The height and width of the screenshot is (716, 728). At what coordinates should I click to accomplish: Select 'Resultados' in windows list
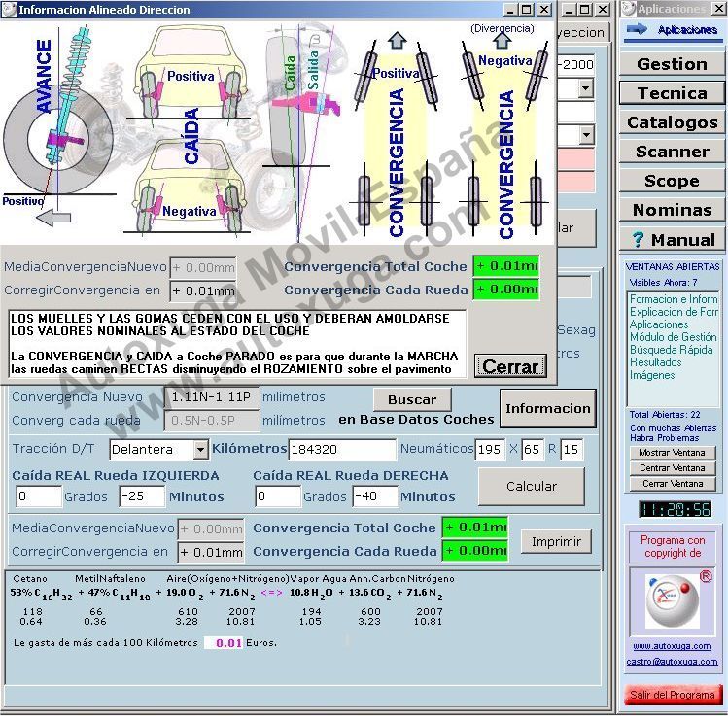[655, 362]
